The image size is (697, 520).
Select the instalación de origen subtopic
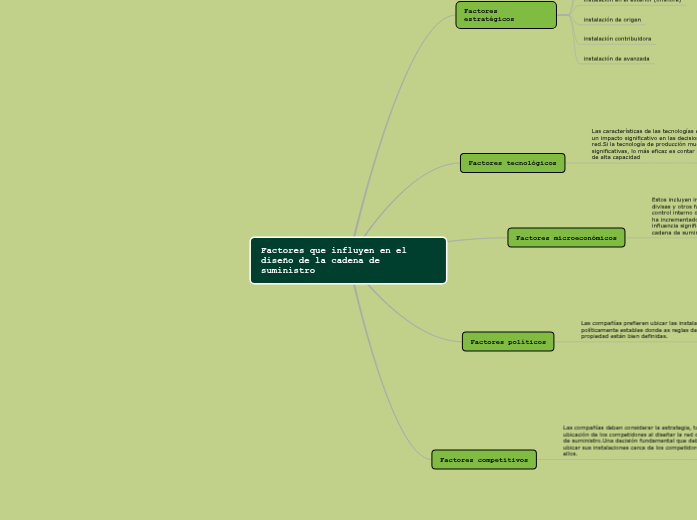(x=612, y=19)
